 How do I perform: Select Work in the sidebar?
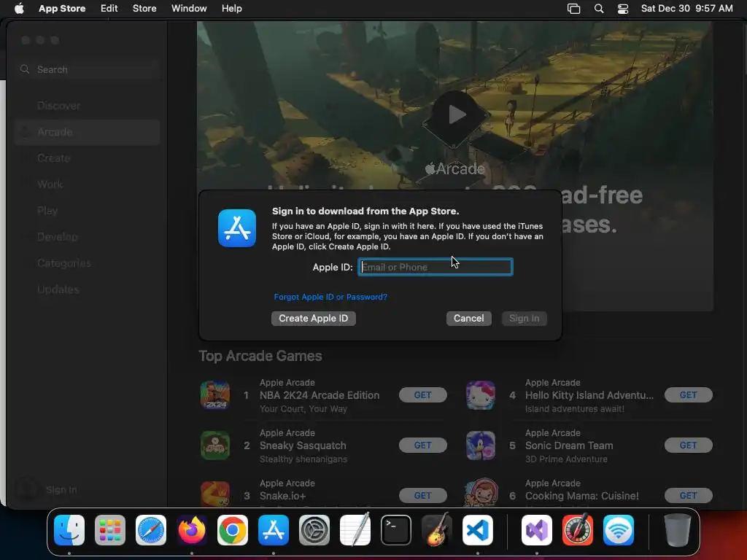88,184
